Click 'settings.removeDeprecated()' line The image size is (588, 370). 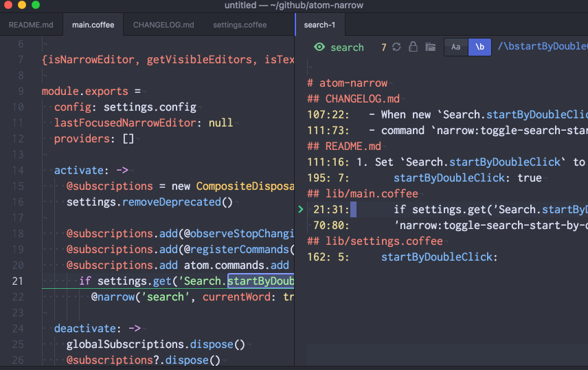tap(150, 202)
